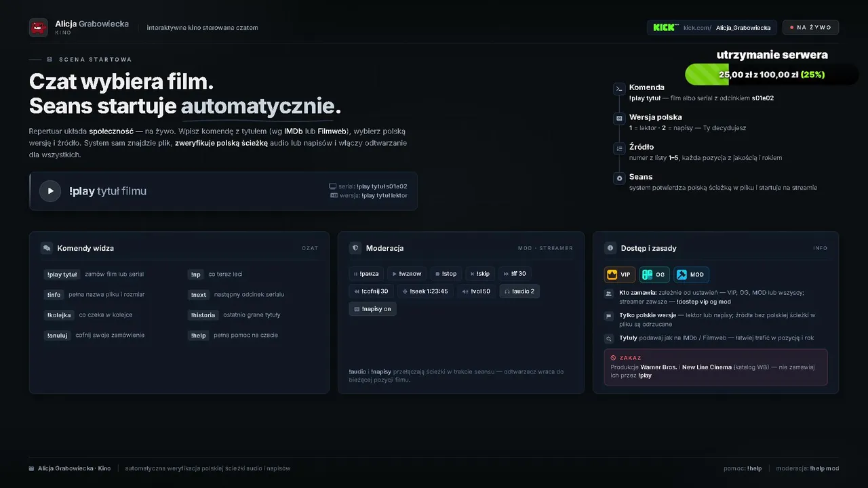Click the wersja: !play tytuł lektor hint
This screenshot has width=868, height=488.
pos(369,195)
